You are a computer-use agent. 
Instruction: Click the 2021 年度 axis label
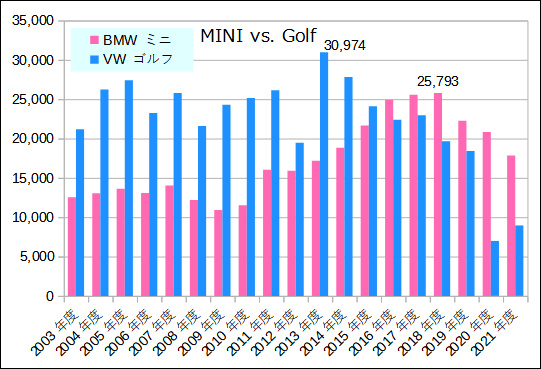tap(494, 332)
